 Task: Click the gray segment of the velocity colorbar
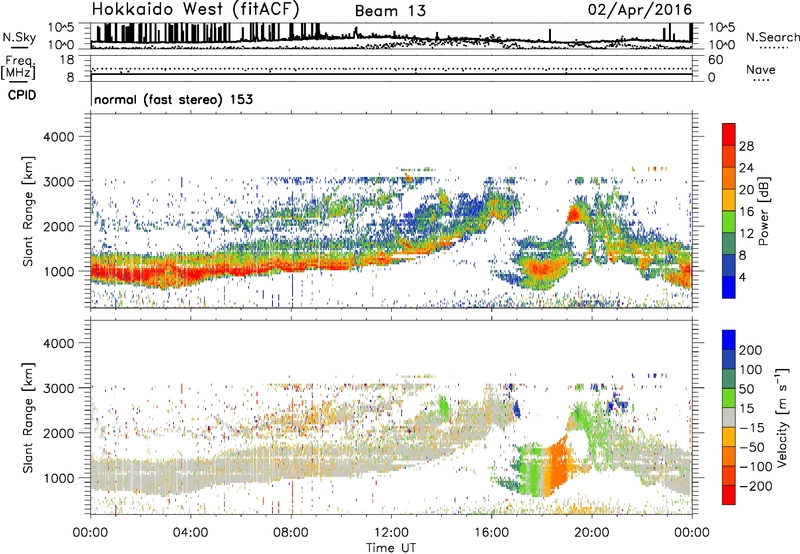729,417
